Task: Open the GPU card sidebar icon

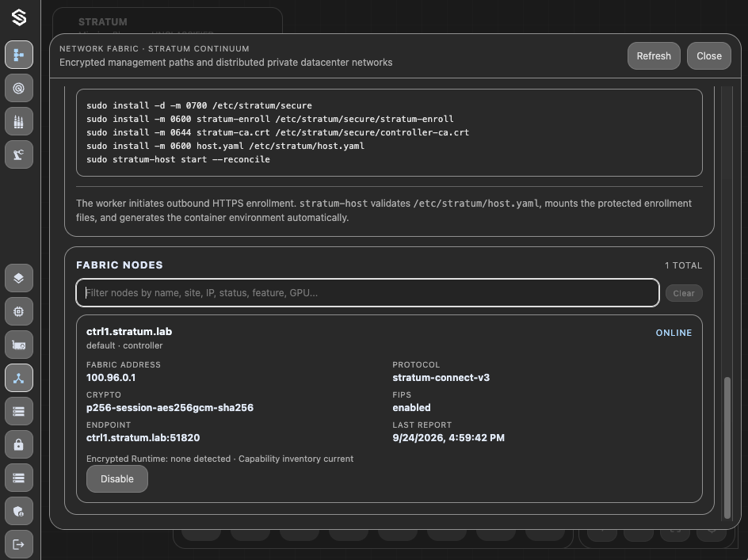Action: click(x=18, y=345)
